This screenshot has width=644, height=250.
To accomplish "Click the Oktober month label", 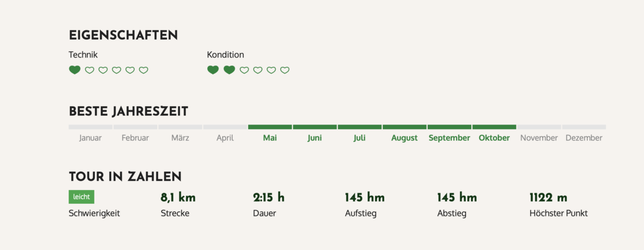I will click(x=494, y=138).
